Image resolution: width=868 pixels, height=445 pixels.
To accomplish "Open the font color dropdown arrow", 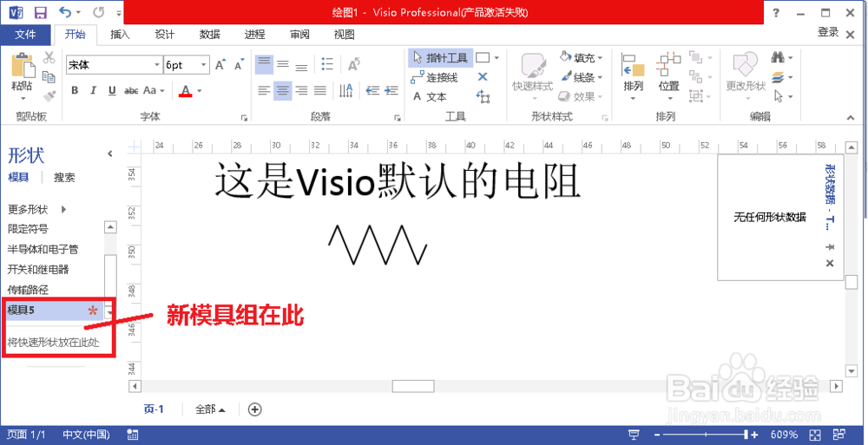I will point(200,90).
